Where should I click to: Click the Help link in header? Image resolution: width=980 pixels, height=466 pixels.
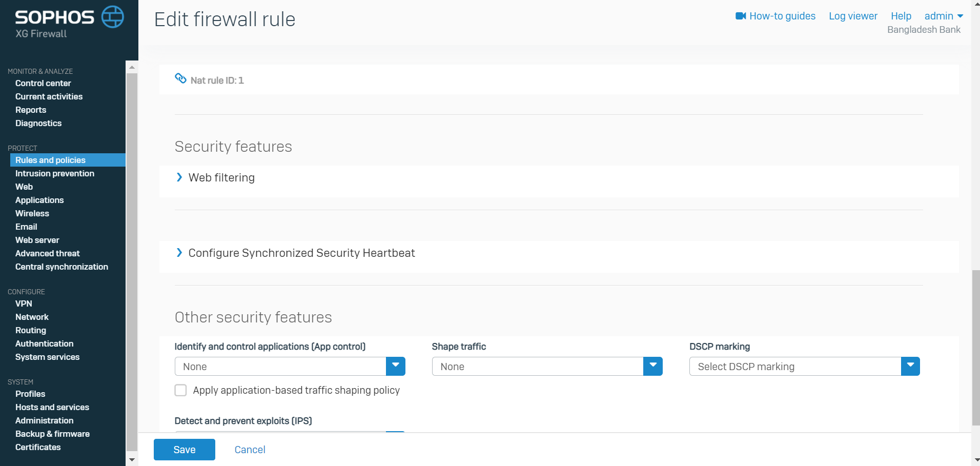coord(901,16)
